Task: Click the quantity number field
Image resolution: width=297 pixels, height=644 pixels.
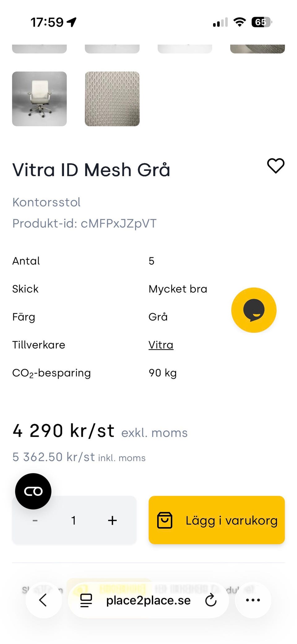Action: click(x=74, y=521)
